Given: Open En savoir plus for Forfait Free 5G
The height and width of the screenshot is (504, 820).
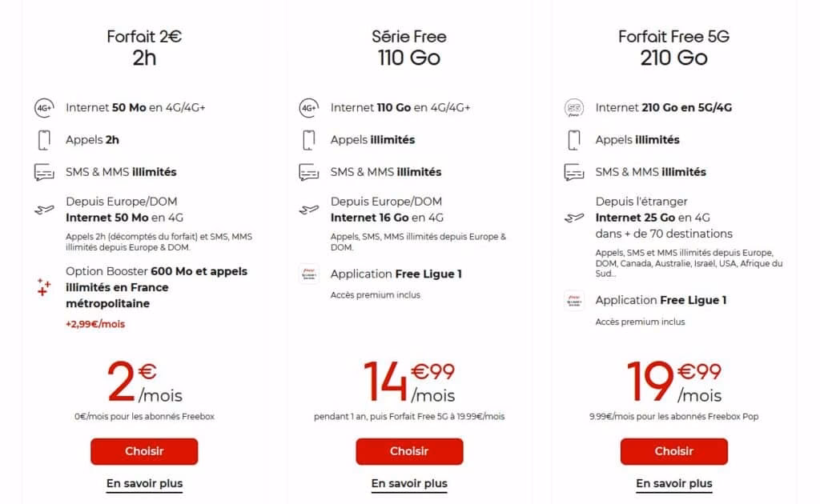Looking at the screenshot, I should [x=673, y=483].
